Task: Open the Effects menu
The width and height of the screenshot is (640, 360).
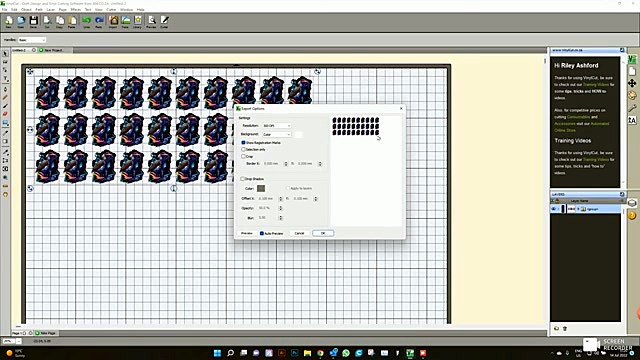Action: (76, 9)
